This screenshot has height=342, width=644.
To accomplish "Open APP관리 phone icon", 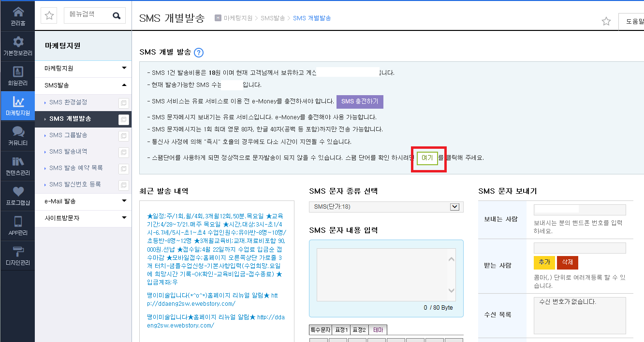I will coord(18,221).
